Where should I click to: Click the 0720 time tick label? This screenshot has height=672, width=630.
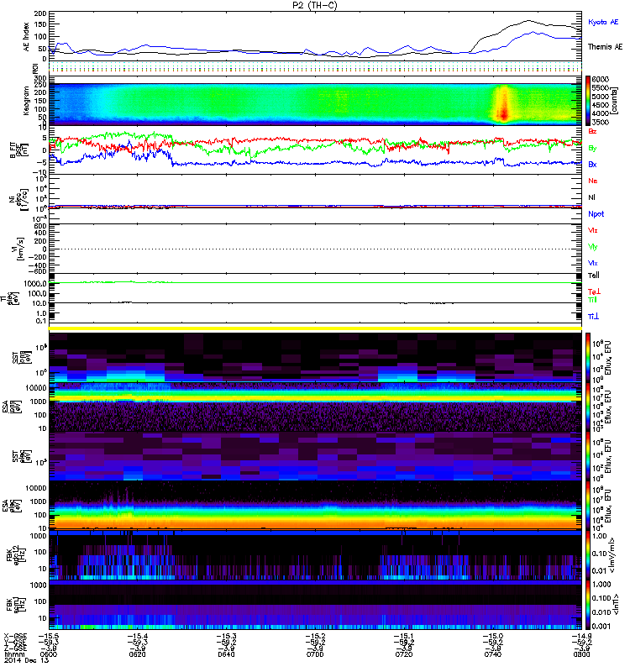(x=404, y=654)
